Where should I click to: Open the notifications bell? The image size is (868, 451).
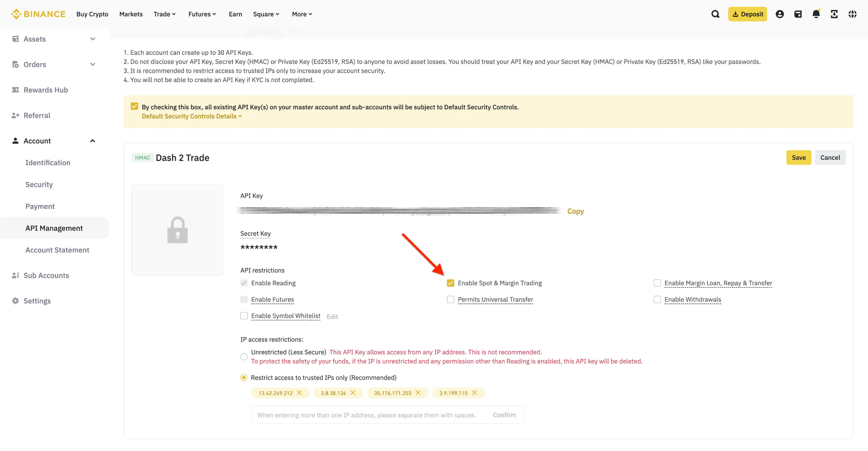click(x=816, y=14)
